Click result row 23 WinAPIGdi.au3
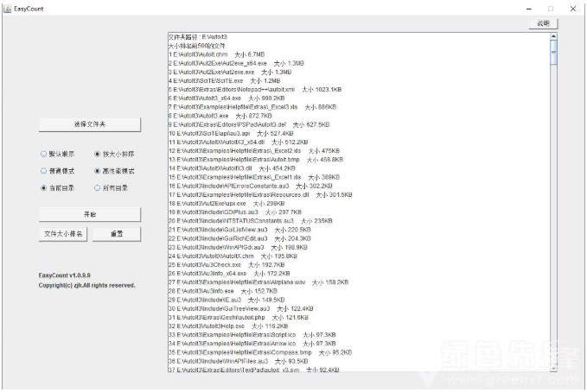This screenshot has width=587, height=392. (x=238, y=247)
